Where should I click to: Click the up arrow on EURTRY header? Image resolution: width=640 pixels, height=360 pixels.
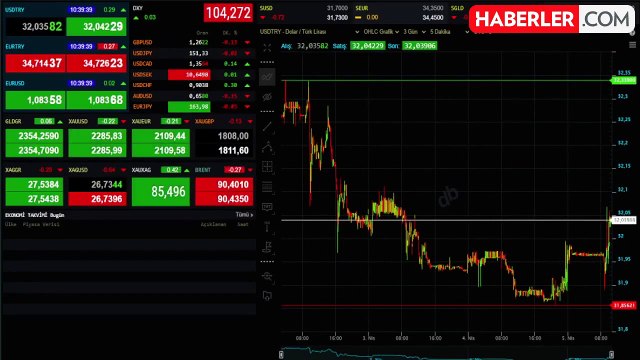(123, 47)
